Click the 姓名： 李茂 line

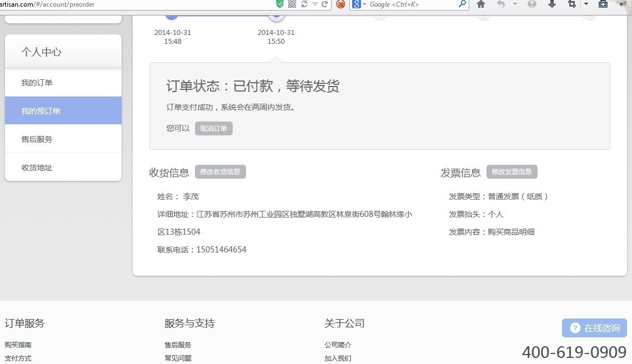(x=178, y=196)
